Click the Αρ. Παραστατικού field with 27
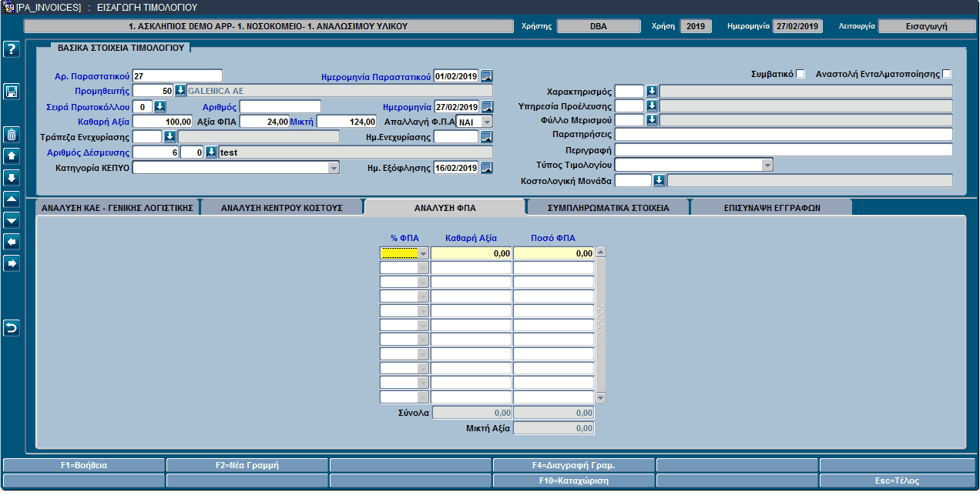Screen dimensions: 980x499 (x=177, y=75)
